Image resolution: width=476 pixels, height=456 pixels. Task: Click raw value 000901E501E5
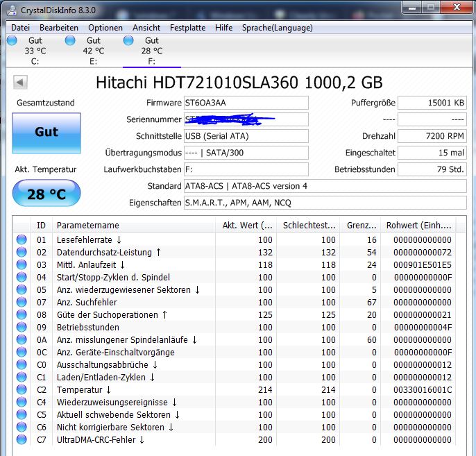pyautogui.click(x=423, y=264)
